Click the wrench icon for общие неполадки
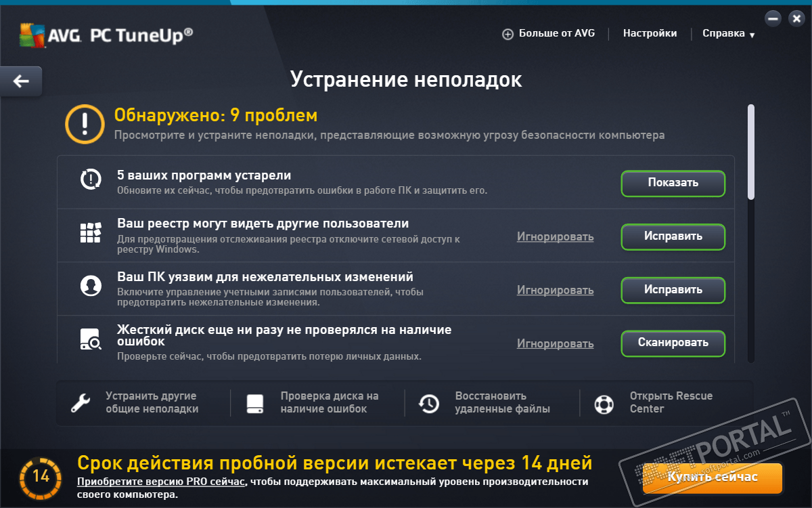The width and height of the screenshot is (812, 508). tap(81, 404)
